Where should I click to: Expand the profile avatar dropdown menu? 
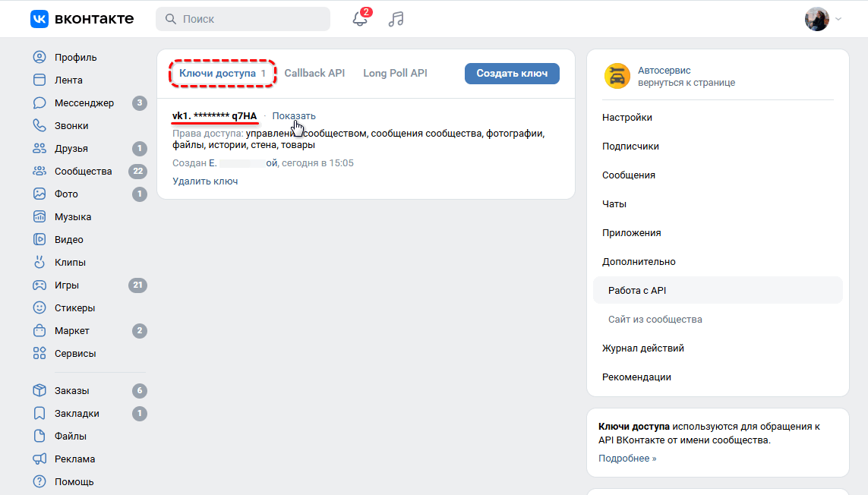coord(823,19)
